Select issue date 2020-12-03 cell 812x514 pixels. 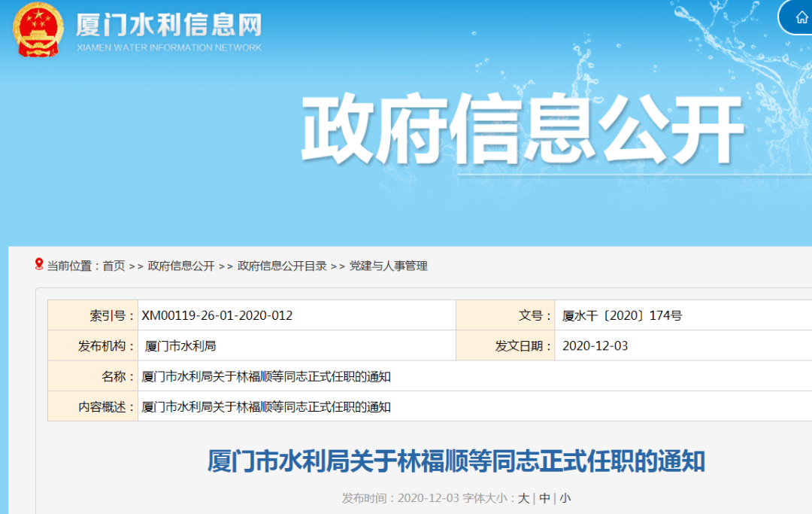(595, 345)
